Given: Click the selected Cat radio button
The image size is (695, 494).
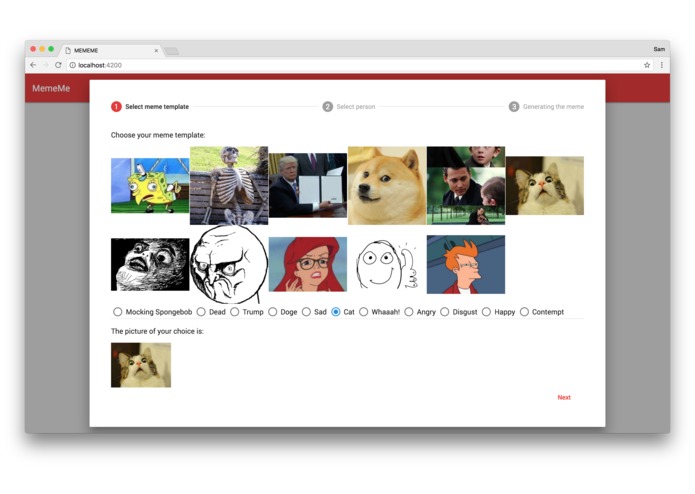Looking at the screenshot, I should point(336,312).
